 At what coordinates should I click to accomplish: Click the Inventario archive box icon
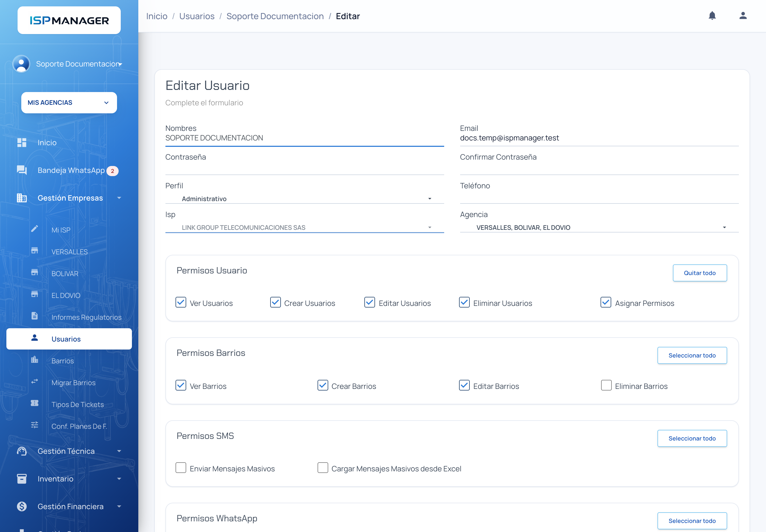22,479
